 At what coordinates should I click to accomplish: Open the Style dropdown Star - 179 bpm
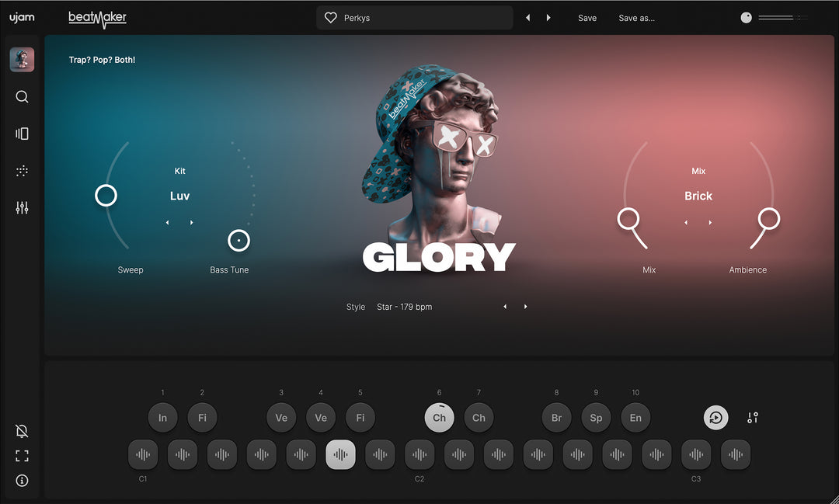pyautogui.click(x=405, y=307)
